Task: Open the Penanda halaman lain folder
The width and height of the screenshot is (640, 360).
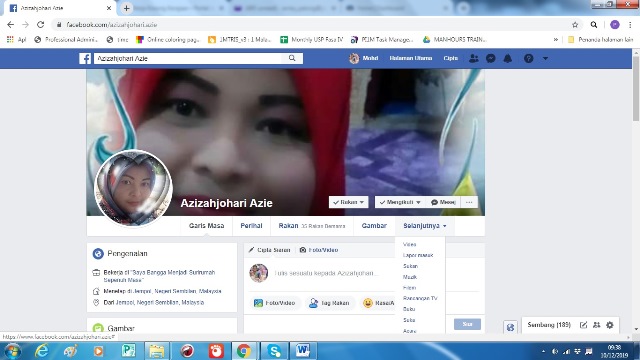Action: pyautogui.click(x=600, y=40)
